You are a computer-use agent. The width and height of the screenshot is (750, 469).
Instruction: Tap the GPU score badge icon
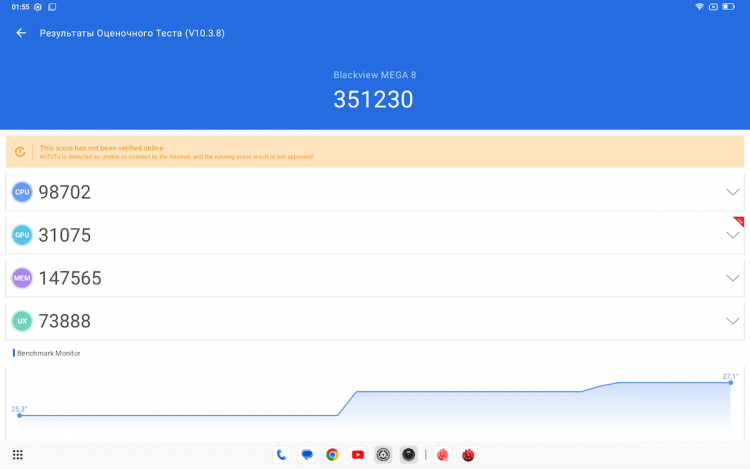point(22,235)
